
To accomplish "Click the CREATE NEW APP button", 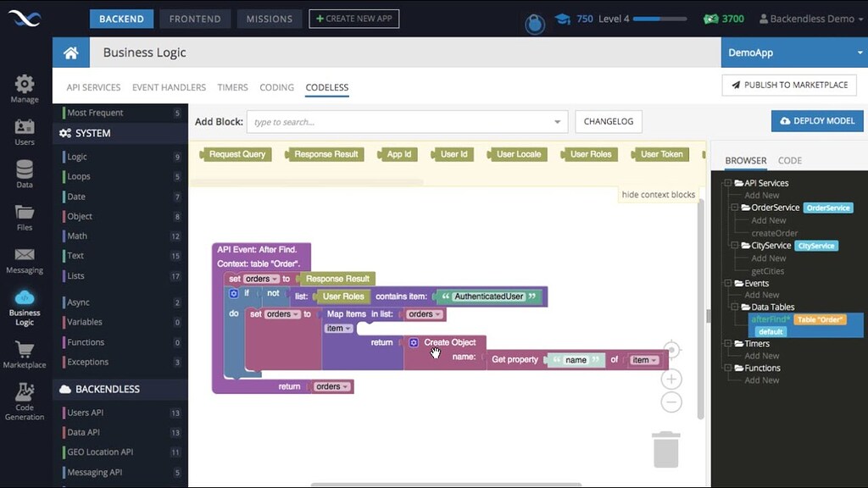I will point(353,19).
